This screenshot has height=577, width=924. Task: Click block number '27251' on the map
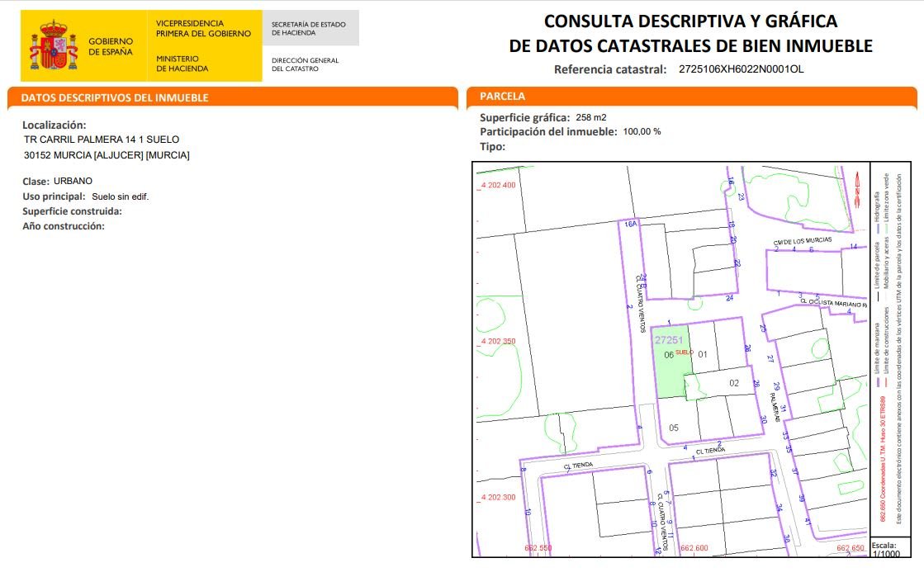tap(669, 340)
